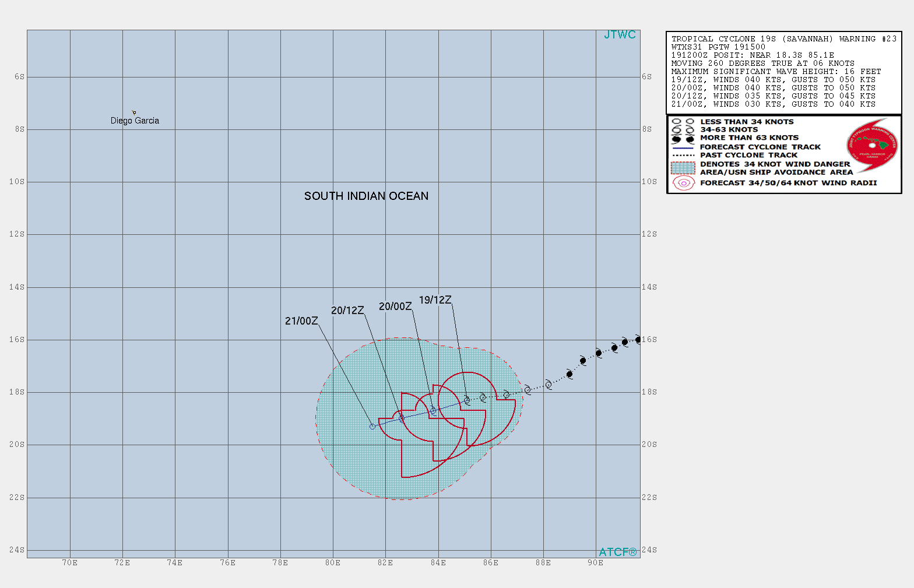The height and width of the screenshot is (588, 914).
Task: Select the '19/12Z' forecast time label
Action: click(x=435, y=300)
